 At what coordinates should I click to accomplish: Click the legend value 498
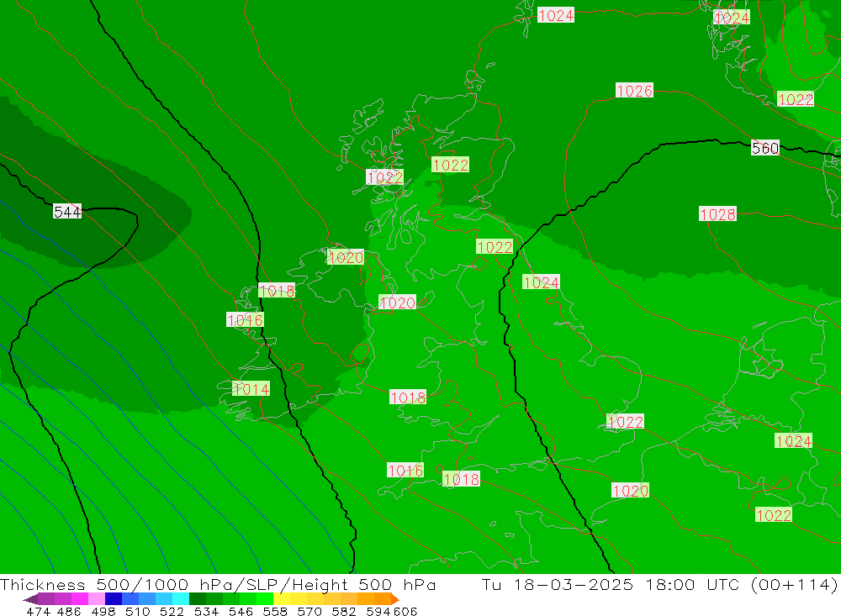103,611
